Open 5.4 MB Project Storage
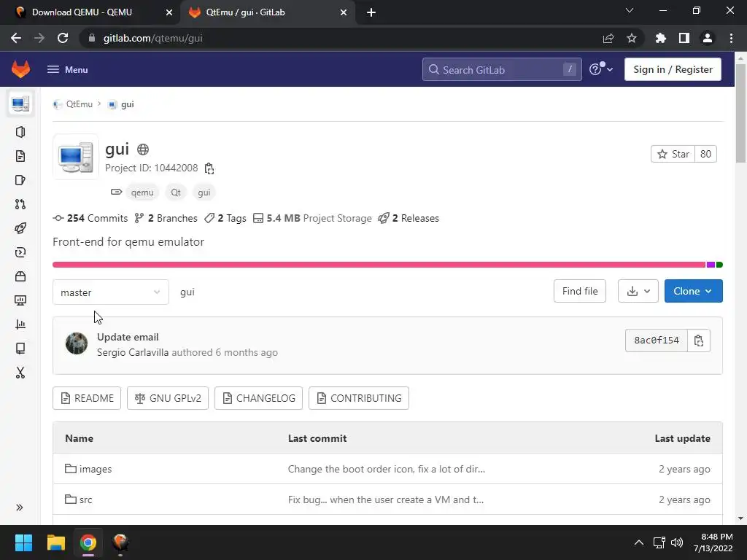The width and height of the screenshot is (747, 560). (x=312, y=218)
